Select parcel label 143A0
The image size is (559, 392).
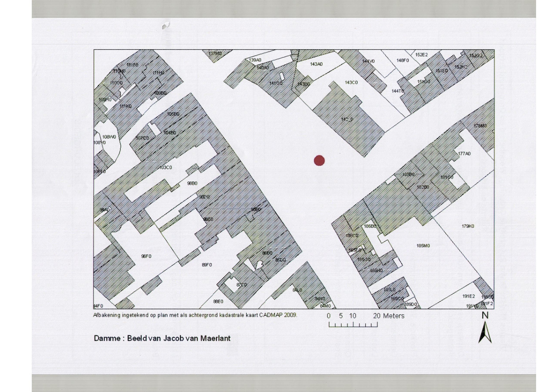(x=316, y=64)
